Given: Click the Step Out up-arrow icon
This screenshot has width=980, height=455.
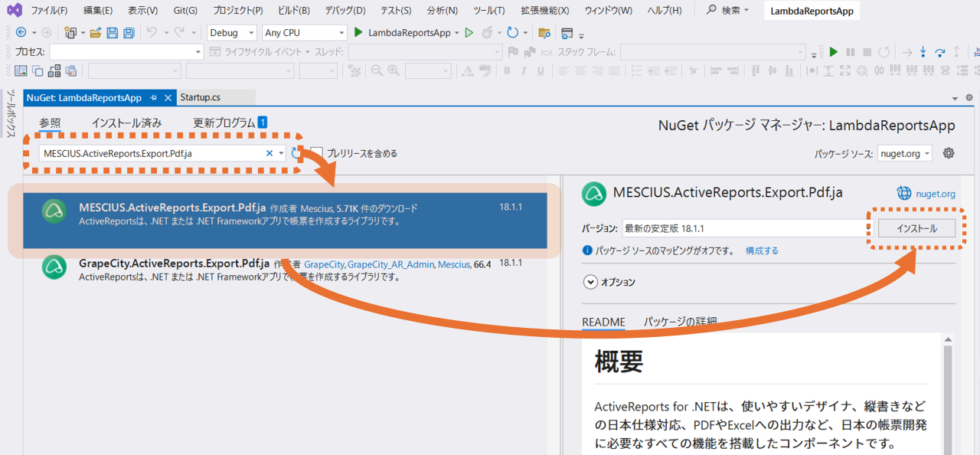Looking at the screenshot, I should coord(956,52).
